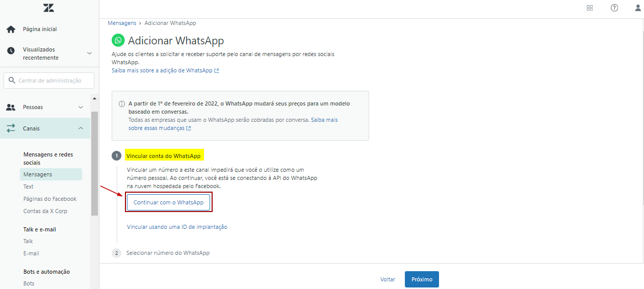Click the Canais arrows icon
Image resolution: width=644 pixels, height=289 pixels.
pos(11,128)
